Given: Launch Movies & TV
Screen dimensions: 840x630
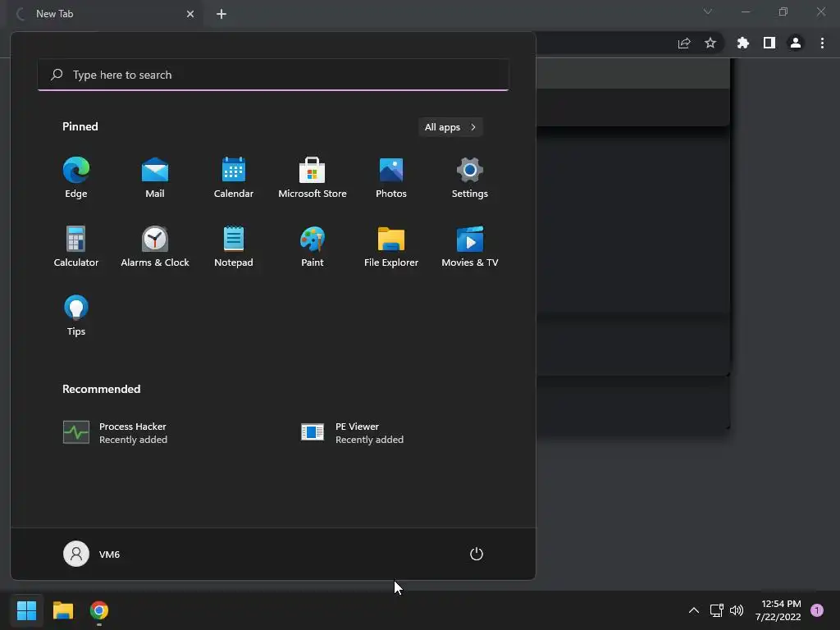Looking at the screenshot, I should coord(470,246).
